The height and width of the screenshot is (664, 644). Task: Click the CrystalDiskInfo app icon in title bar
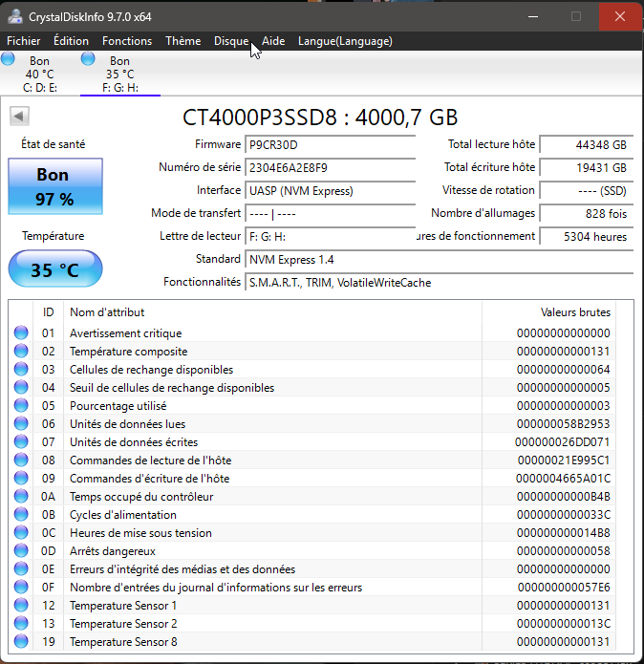[x=13, y=16]
